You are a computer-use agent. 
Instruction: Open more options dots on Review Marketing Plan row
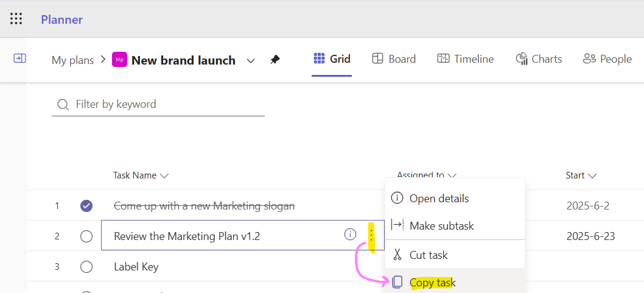(x=371, y=235)
